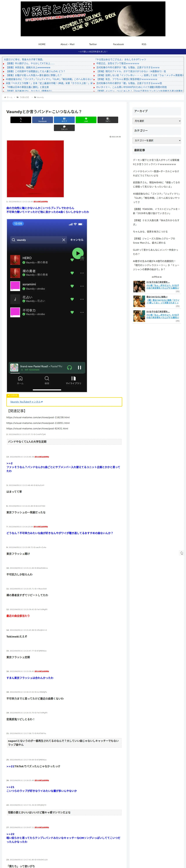This screenshot has width=186, height=868.
Task: Click the 一人で寂しいお正月を迎えました！ notice bar
Action: point(93,52)
